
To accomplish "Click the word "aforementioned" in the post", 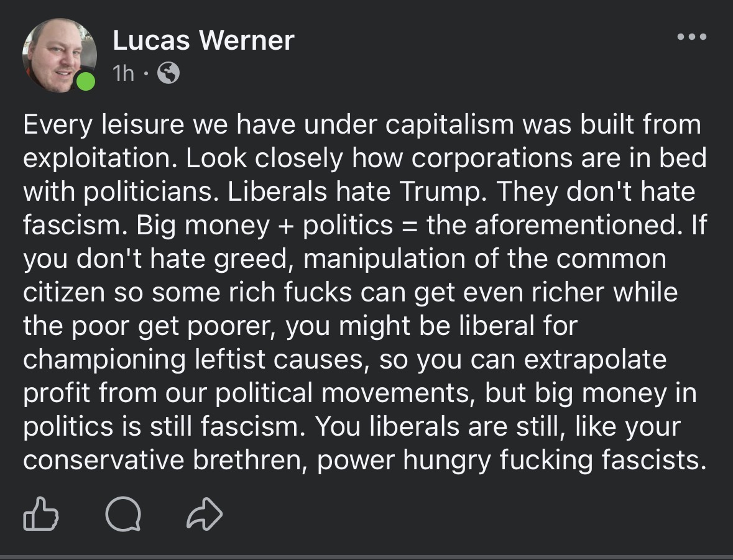I will 576,225.
